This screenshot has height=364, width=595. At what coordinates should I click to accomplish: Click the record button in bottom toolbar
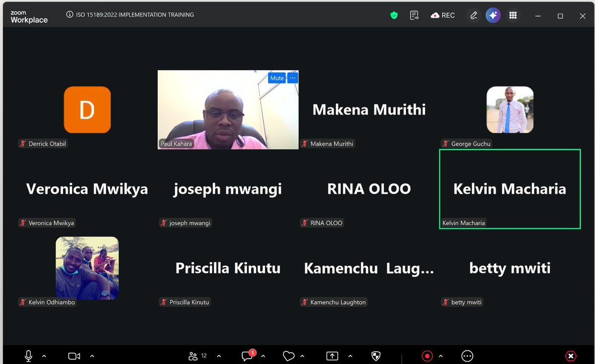click(x=427, y=356)
